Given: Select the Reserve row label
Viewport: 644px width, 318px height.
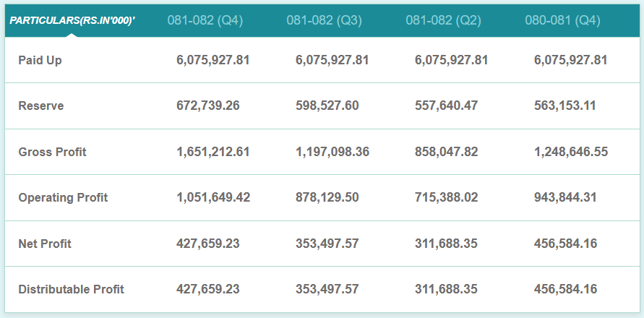Looking at the screenshot, I should tap(41, 106).
